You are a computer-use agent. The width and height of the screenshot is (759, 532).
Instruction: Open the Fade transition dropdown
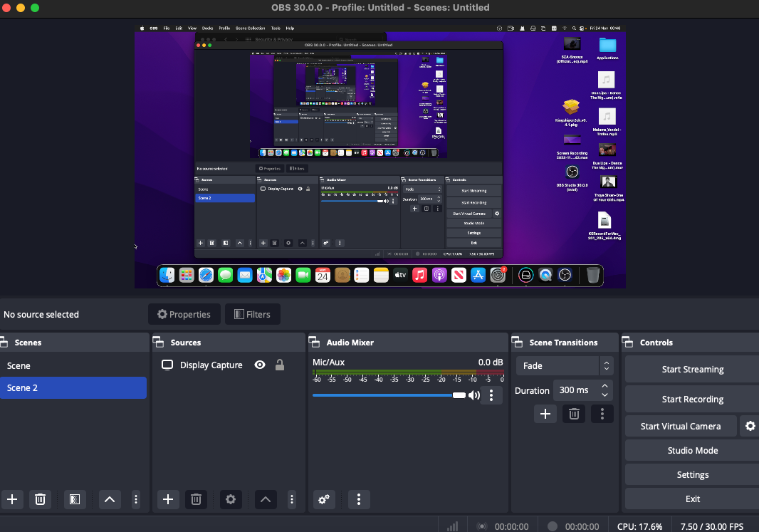[x=565, y=366]
